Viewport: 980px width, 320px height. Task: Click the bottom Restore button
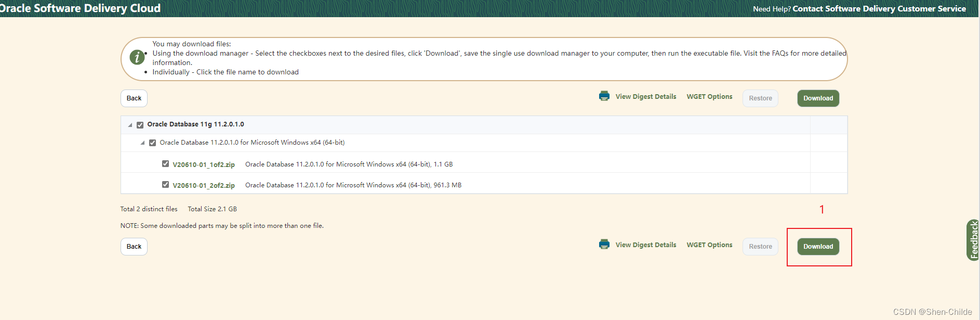tap(760, 247)
